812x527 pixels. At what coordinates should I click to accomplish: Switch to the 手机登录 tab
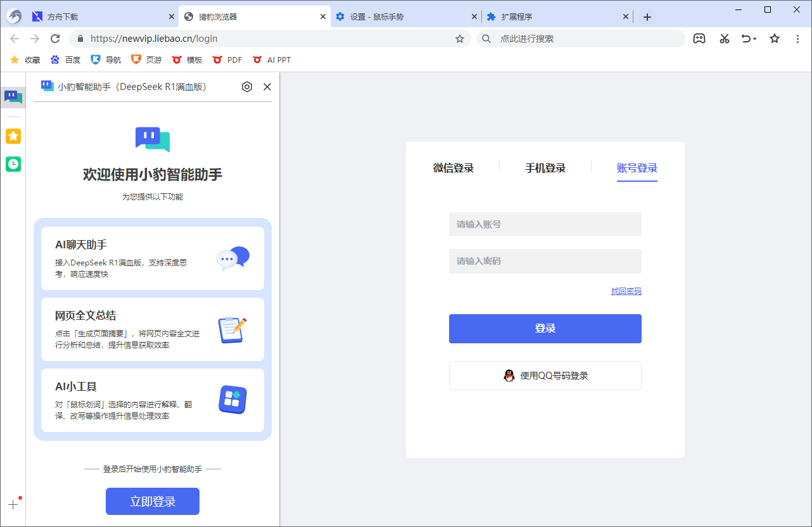[x=545, y=168]
